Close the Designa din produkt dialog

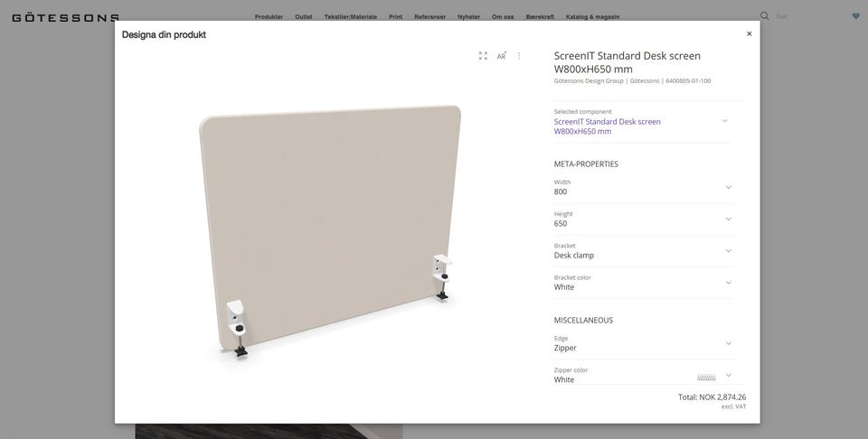click(x=749, y=33)
